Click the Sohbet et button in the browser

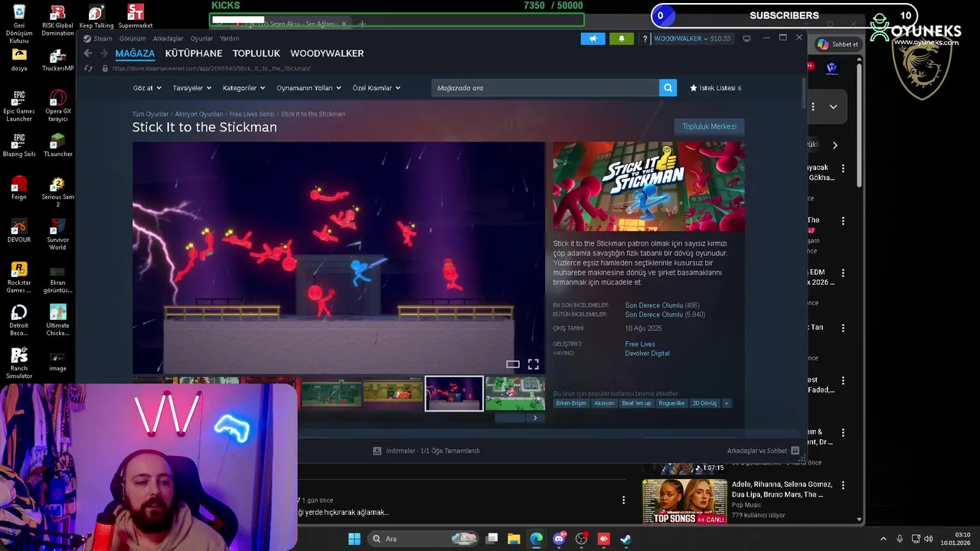point(838,44)
